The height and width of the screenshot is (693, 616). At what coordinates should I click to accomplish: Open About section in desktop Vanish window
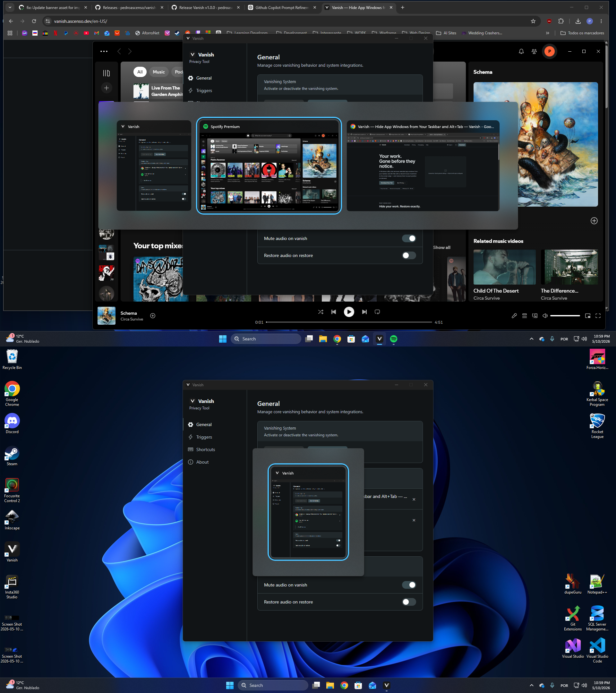coord(202,462)
